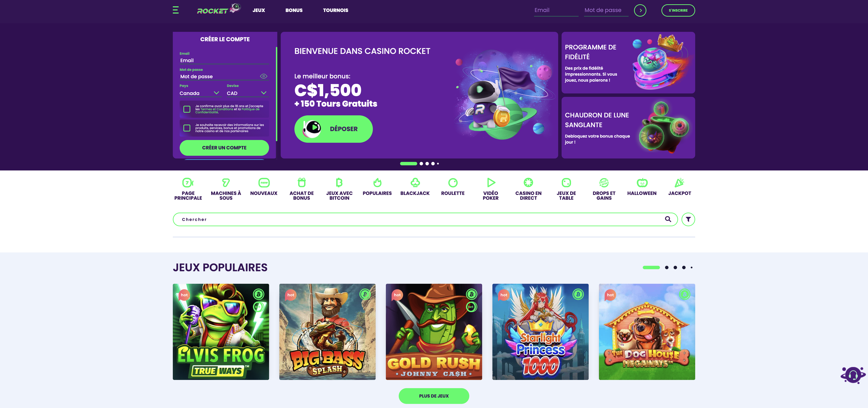Click the login arrow icon
The width and height of the screenshot is (868, 408).
(x=640, y=10)
